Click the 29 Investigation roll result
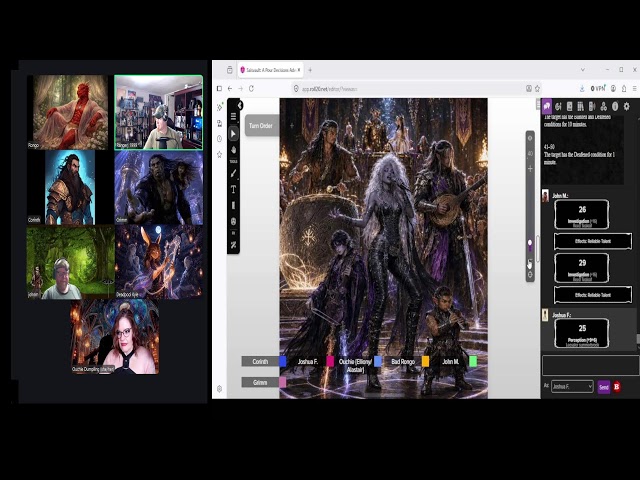Screen dimensions: 640x480 click(582, 268)
